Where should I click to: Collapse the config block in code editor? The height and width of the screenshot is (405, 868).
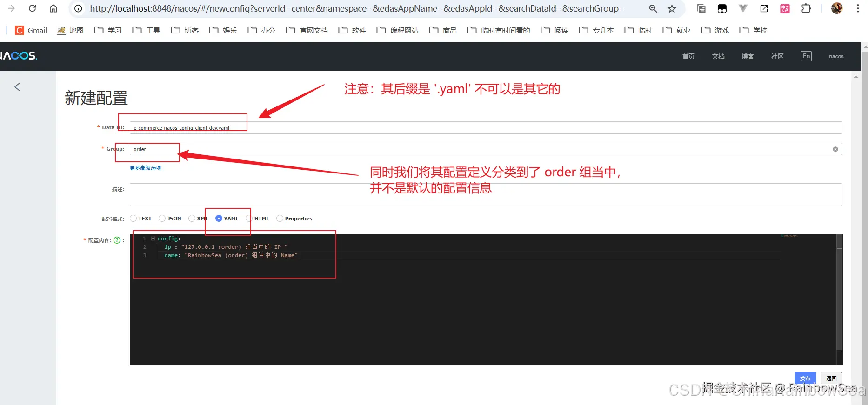point(153,239)
